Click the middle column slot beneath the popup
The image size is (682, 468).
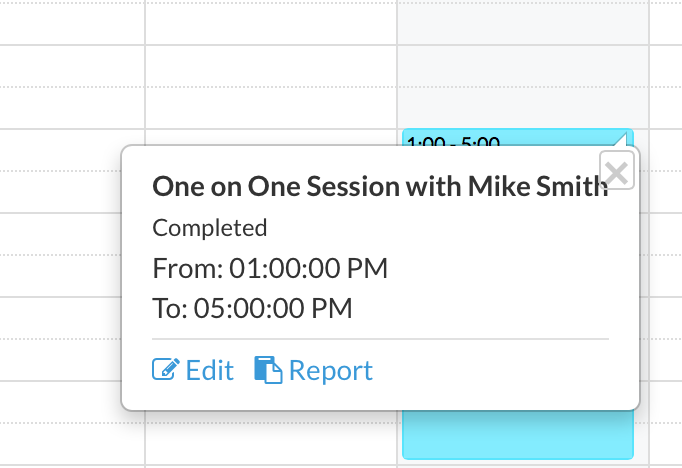pyautogui.click(x=271, y=438)
